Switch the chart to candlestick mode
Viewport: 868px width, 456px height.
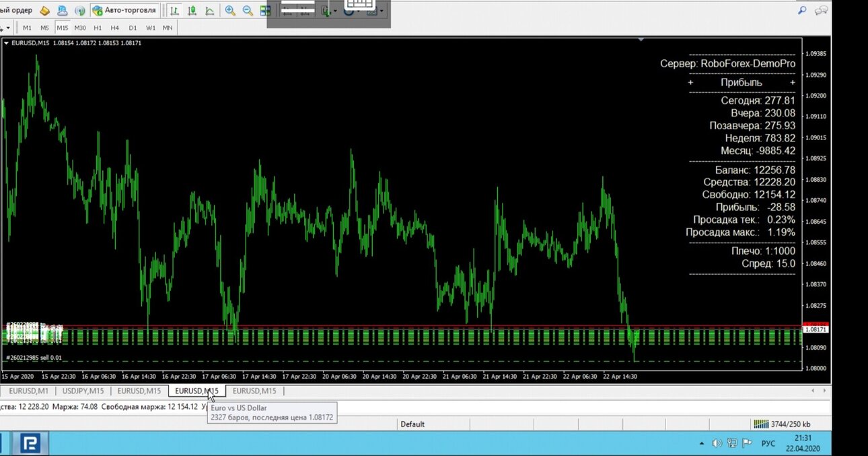click(192, 11)
